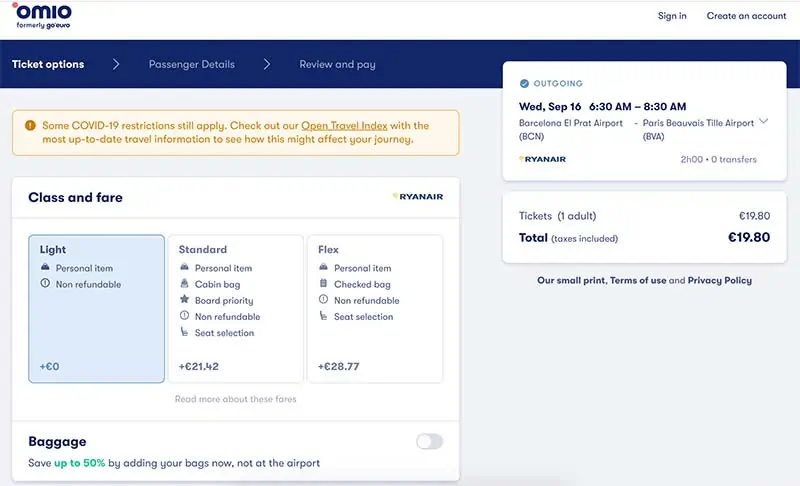Choose the Flex fare card
Viewport: 800px width, 486px height.
pyautogui.click(x=374, y=309)
